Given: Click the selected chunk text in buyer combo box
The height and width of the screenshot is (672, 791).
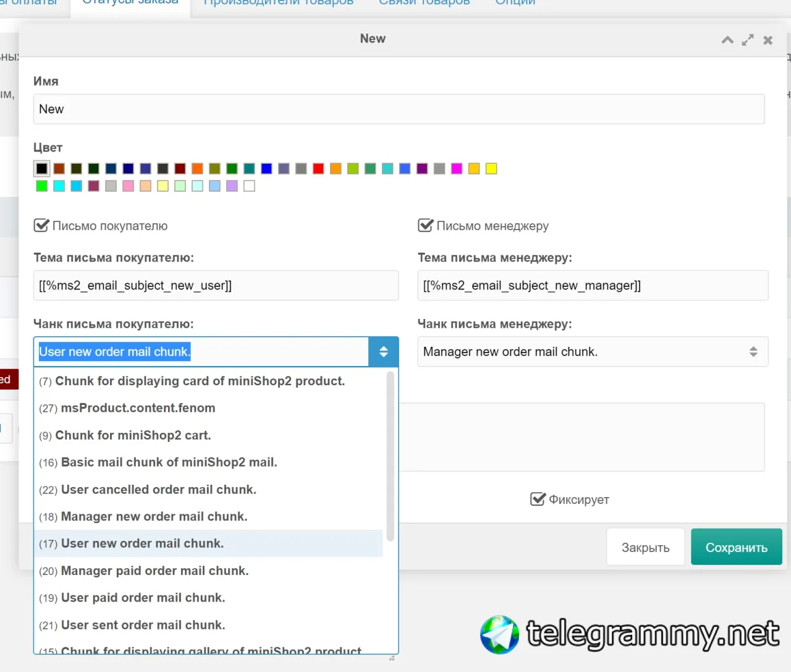Looking at the screenshot, I should [114, 352].
